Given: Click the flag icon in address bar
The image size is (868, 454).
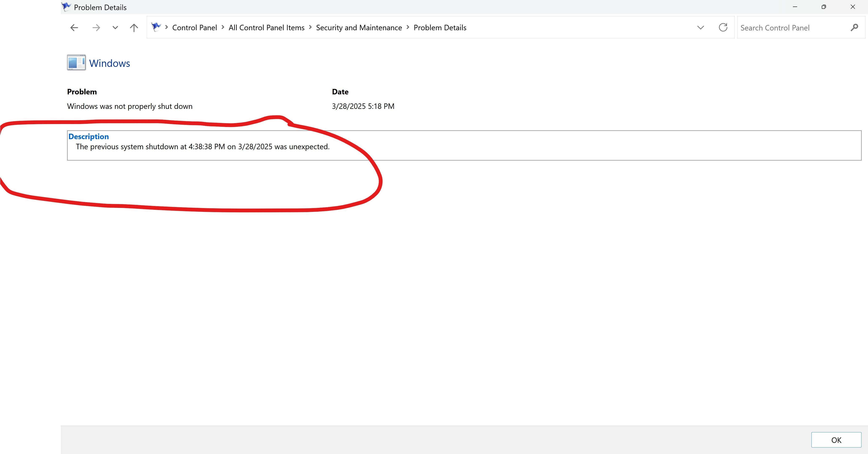Looking at the screenshot, I should (x=156, y=27).
